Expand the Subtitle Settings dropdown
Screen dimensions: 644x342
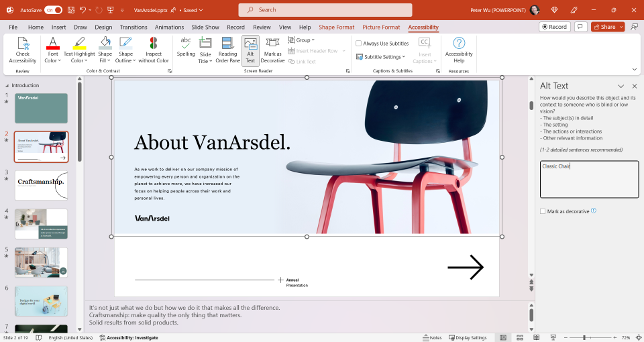click(x=381, y=56)
